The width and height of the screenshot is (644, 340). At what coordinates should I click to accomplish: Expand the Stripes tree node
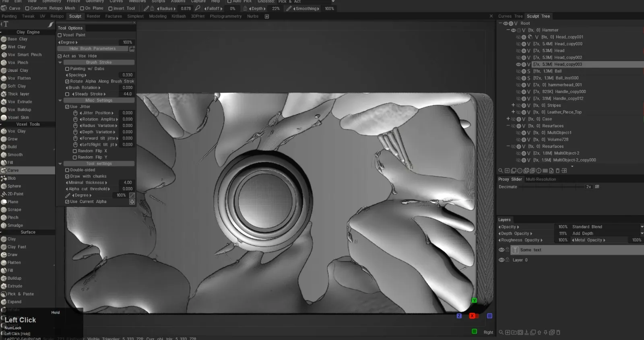point(513,105)
